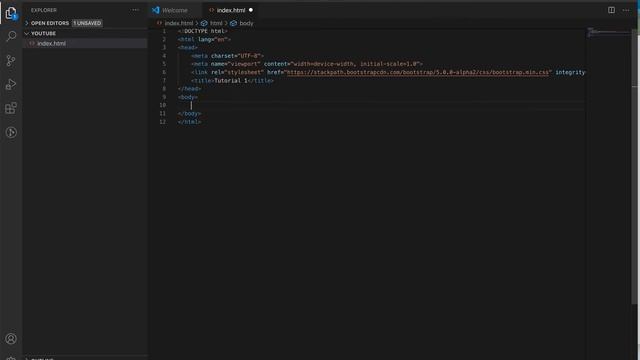Click the opening <body> tag on line 9
640x360 pixels.
click(x=188, y=97)
